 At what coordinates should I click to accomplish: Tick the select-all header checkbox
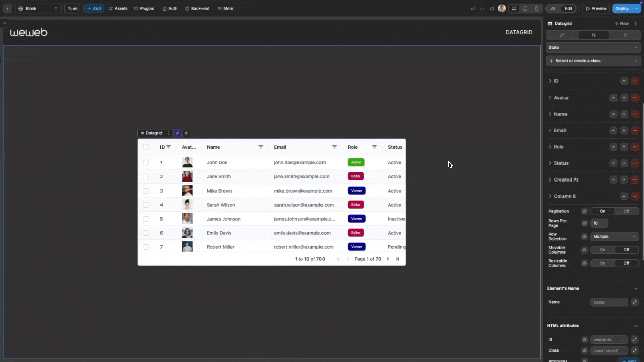146,147
